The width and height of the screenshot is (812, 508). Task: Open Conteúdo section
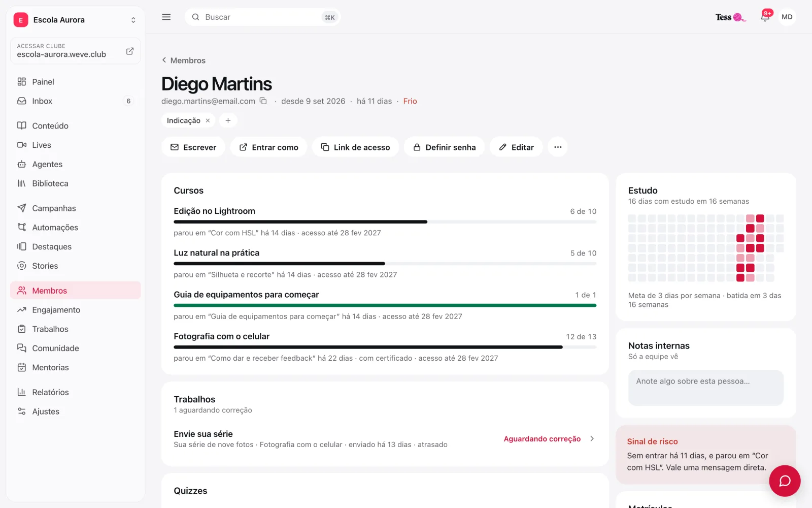click(x=75, y=125)
